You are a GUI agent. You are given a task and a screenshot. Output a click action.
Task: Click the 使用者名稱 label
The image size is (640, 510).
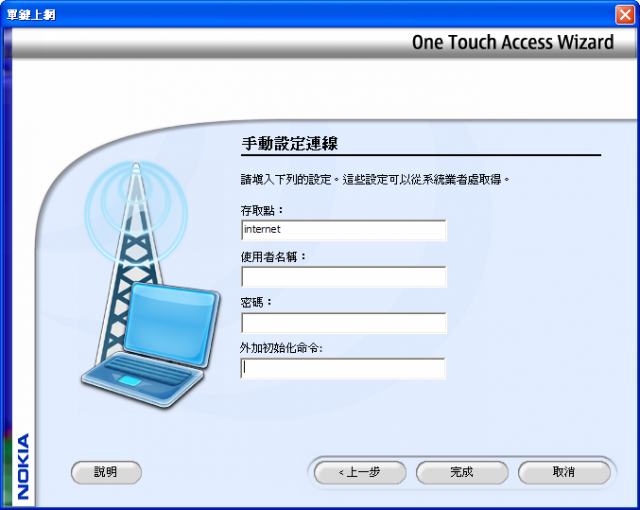coord(273,257)
